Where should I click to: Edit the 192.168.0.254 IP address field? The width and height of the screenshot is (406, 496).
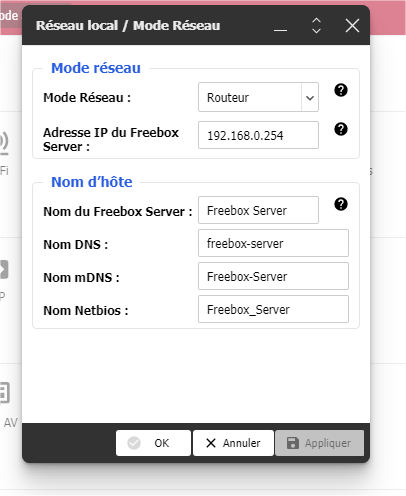(x=258, y=135)
